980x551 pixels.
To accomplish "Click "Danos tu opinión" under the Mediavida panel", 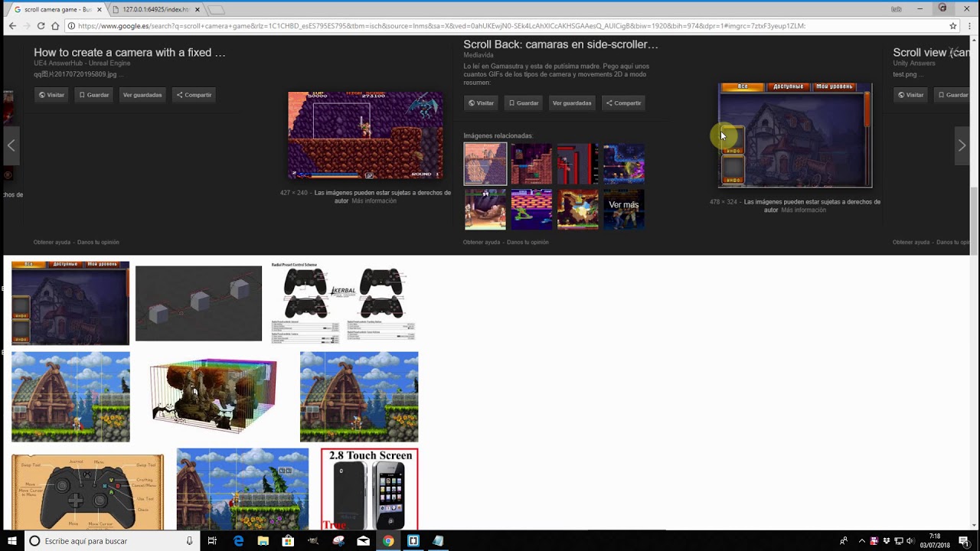I will pos(528,243).
